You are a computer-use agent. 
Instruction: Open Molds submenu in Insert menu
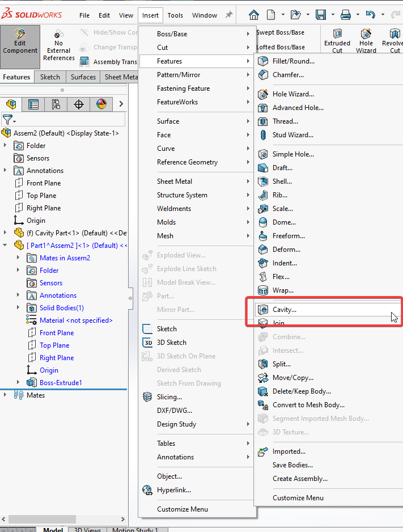point(197,222)
